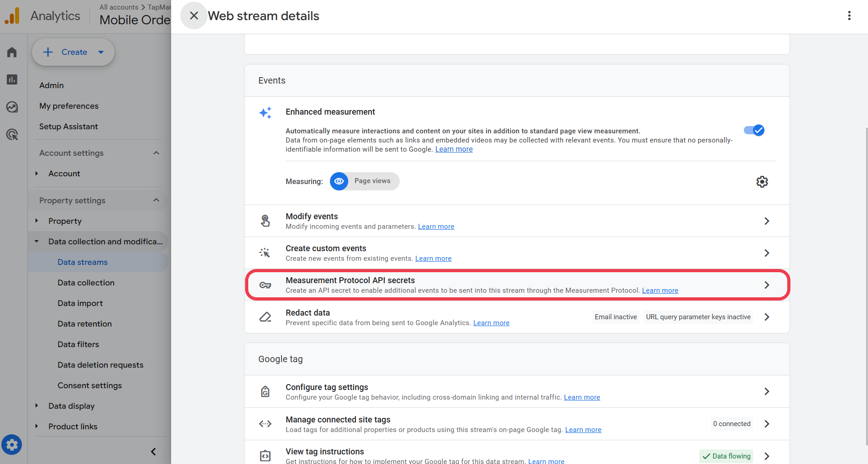Click the Email inactive status chip

(x=616, y=317)
